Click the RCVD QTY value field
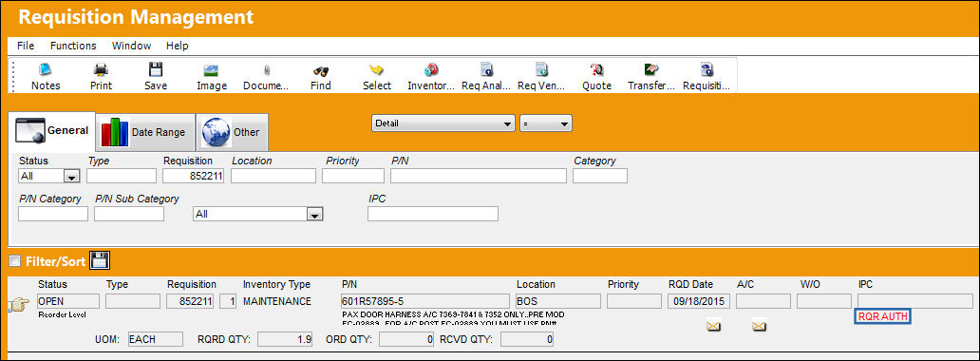Screen dimensions: 980x361 pyautogui.click(x=527, y=339)
